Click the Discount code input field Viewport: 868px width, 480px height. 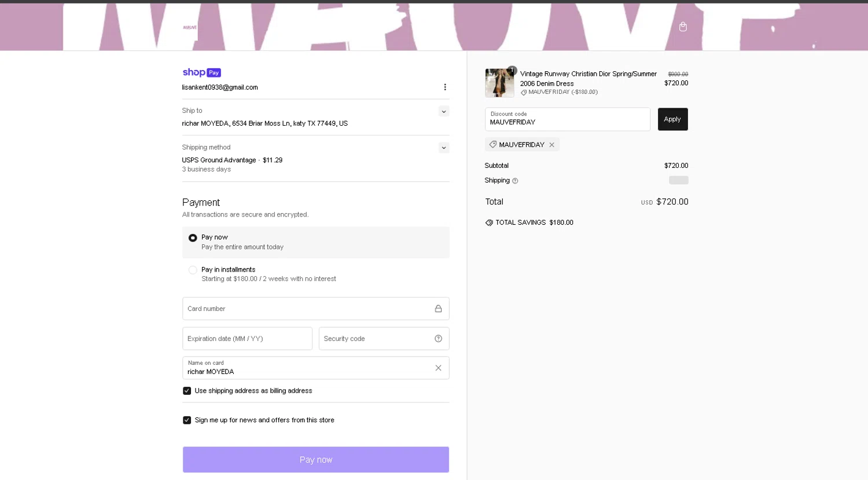click(568, 119)
